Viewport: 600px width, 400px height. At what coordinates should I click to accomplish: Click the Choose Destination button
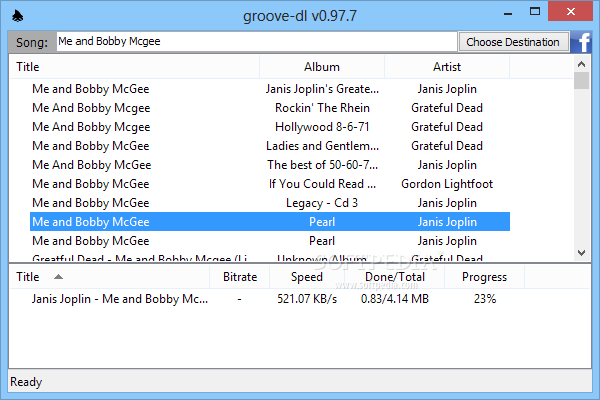(513, 42)
